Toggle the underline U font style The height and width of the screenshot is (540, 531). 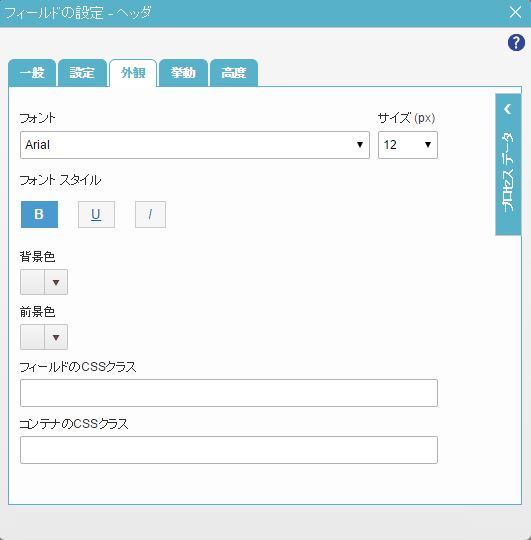pyautogui.click(x=96, y=214)
